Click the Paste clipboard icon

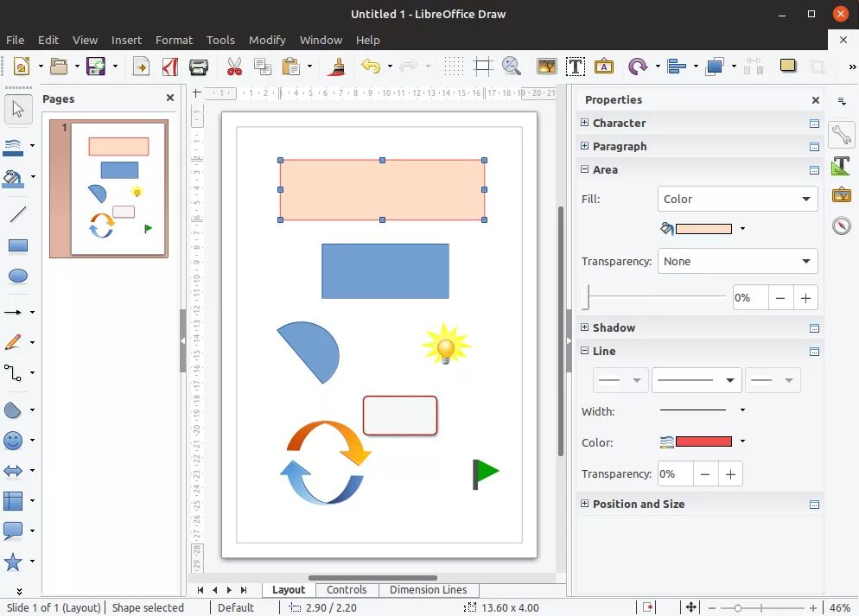(291, 67)
